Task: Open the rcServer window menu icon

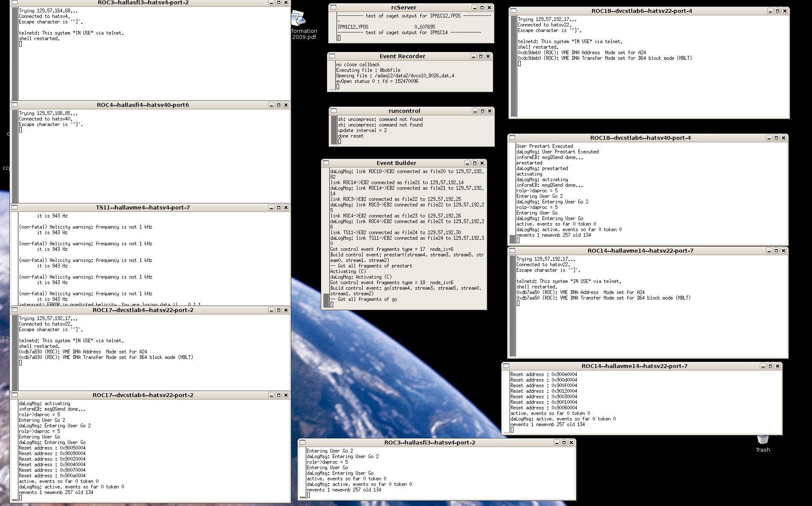Action: coord(333,7)
